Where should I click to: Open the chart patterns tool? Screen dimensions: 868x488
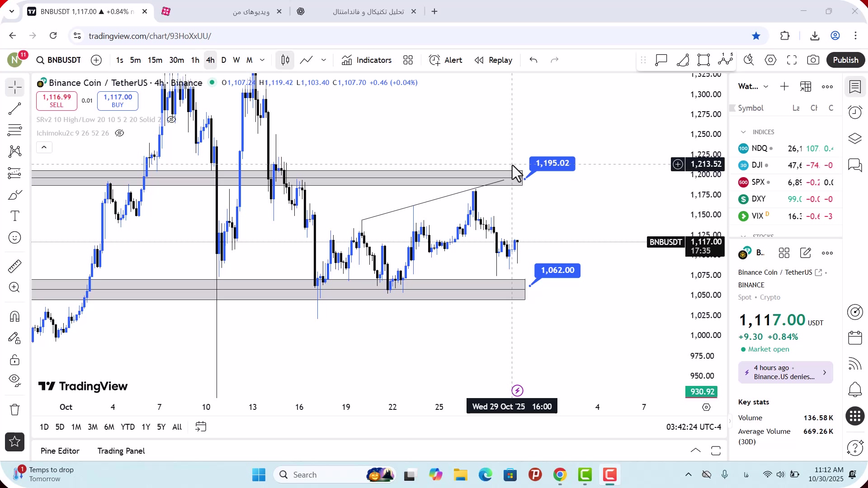[15, 151]
